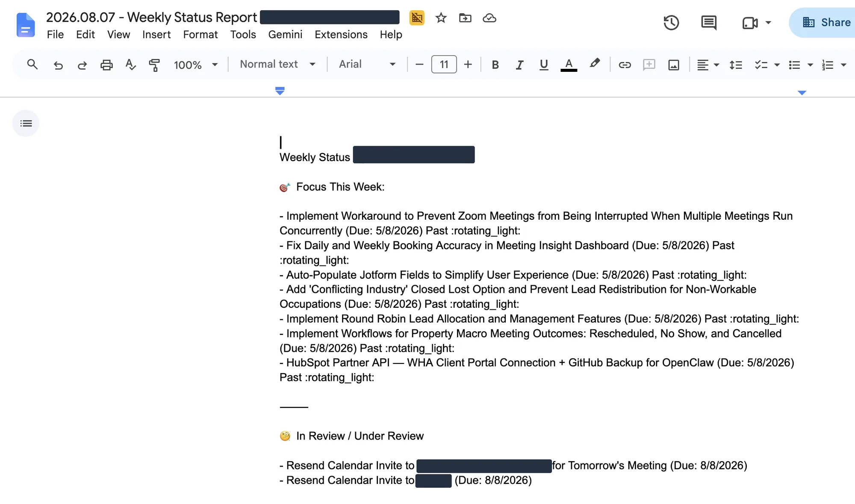855x504 pixels.
Task: Click the 'Weekly Status' line text
Action: pos(315,157)
